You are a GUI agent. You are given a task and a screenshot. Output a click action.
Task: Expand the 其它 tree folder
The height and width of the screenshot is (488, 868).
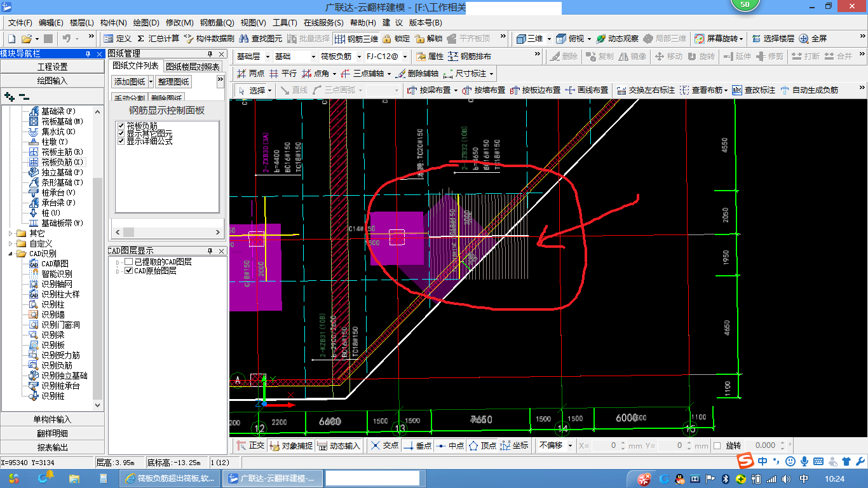click(11, 233)
